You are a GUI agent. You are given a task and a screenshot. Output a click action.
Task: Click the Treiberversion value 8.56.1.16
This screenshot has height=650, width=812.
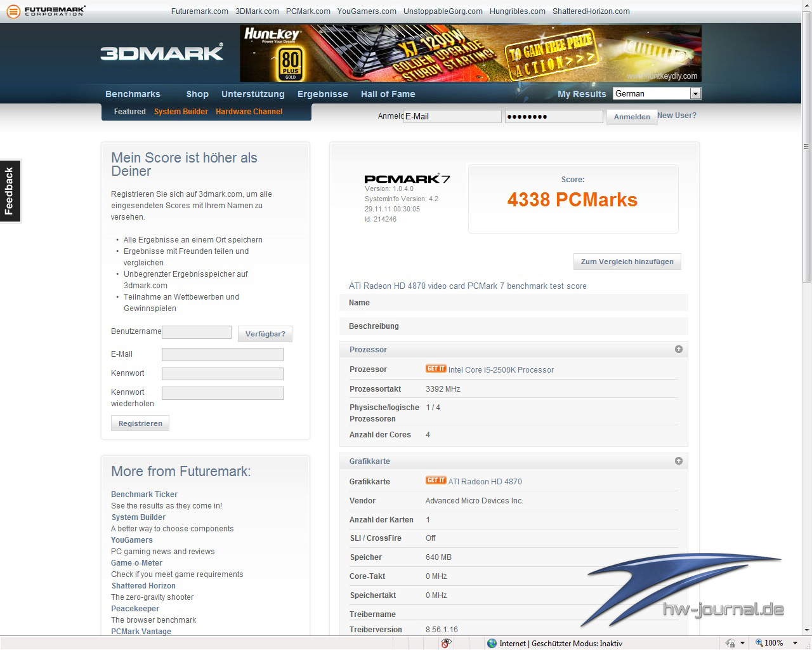pyautogui.click(x=442, y=630)
